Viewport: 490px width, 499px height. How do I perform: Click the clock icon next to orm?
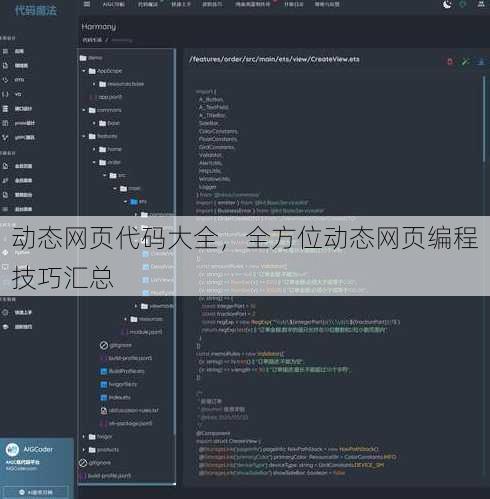(5, 80)
